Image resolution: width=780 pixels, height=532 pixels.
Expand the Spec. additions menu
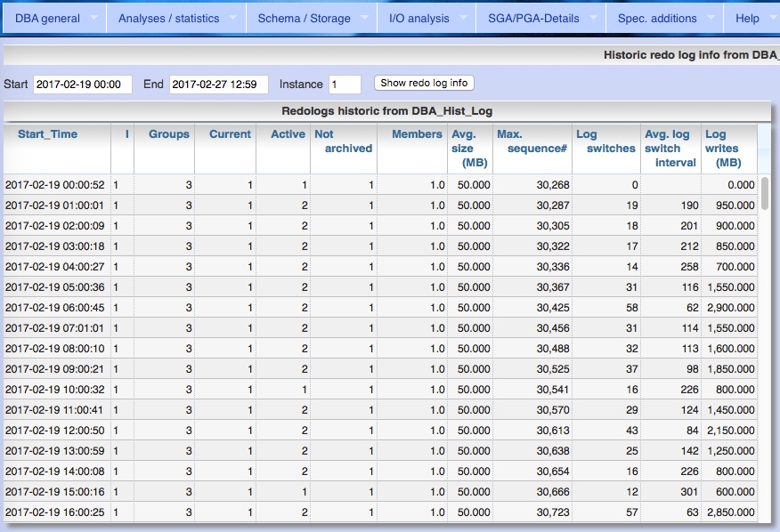(658, 17)
